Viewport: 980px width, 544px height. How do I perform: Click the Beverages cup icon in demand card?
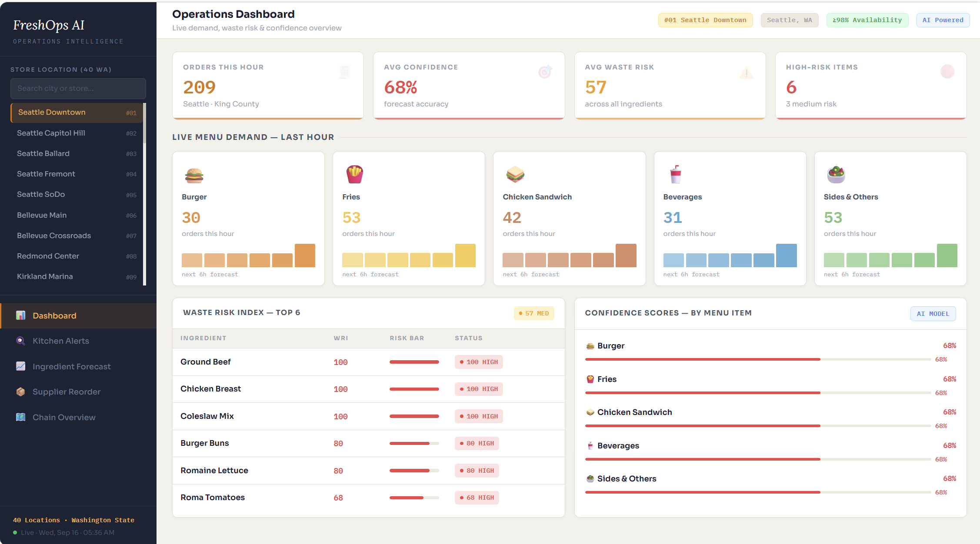[x=675, y=175]
